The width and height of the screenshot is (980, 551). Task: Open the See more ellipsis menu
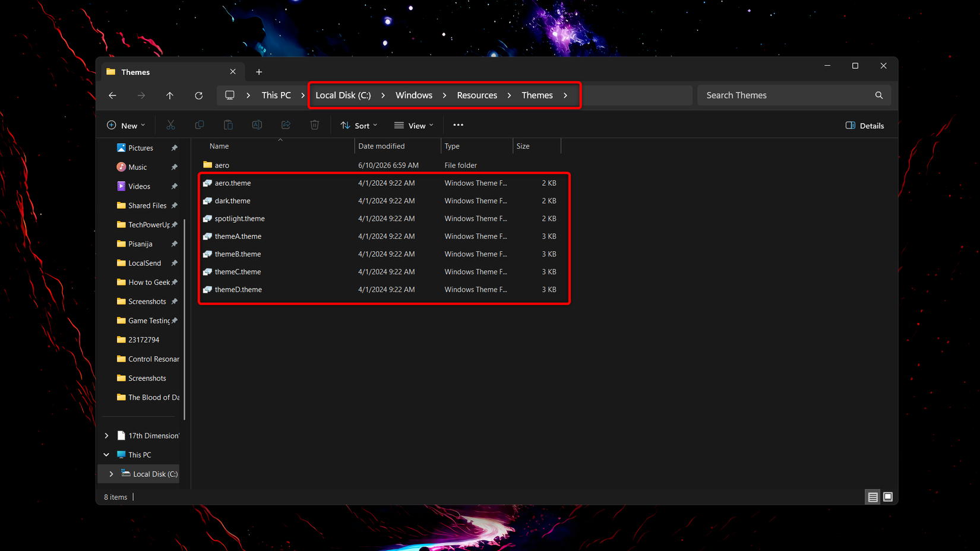(458, 125)
